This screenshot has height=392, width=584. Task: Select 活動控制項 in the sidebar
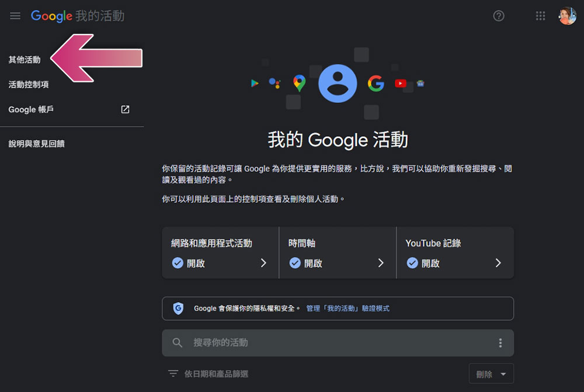pyautogui.click(x=29, y=85)
